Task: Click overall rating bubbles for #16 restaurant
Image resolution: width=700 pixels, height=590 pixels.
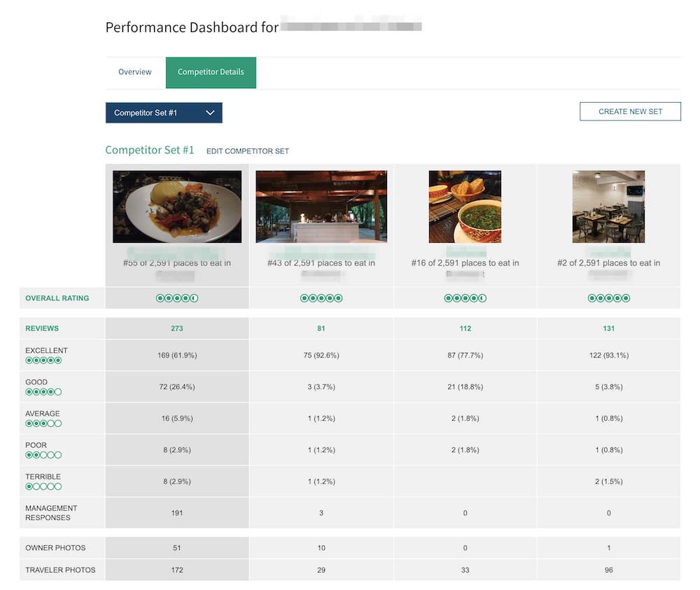Action: [x=465, y=298]
